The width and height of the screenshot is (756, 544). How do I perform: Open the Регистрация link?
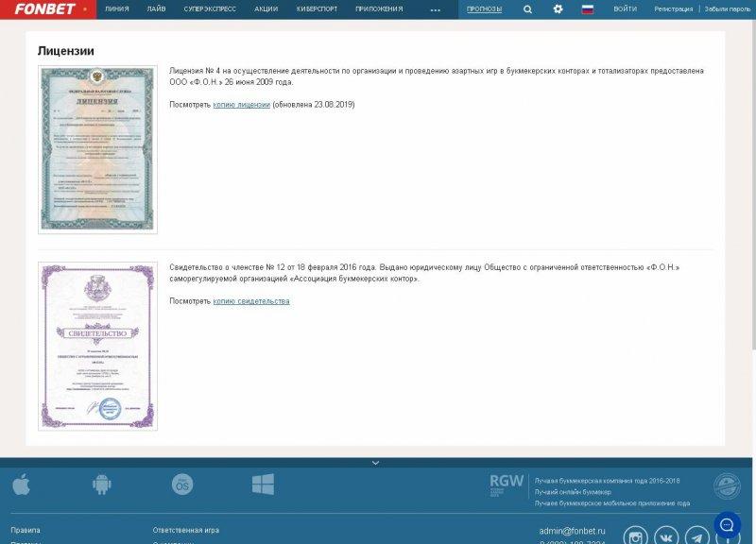(x=674, y=9)
